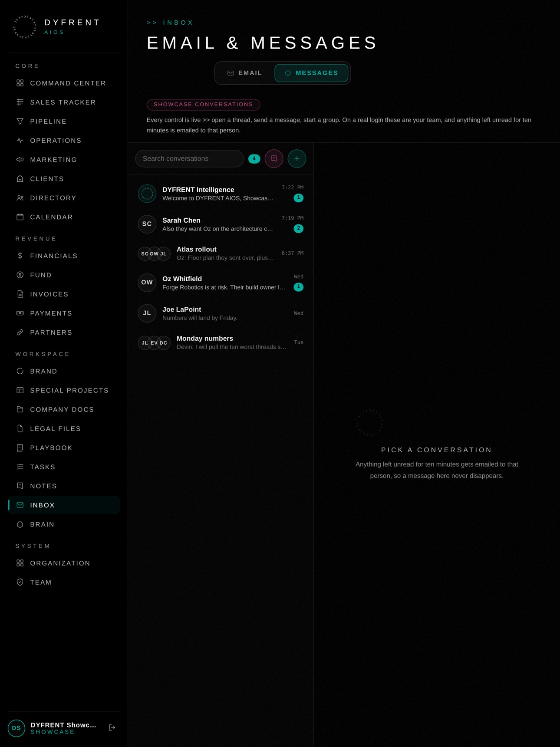
Task: Click the Pipeline funnel icon
Action: click(x=20, y=121)
